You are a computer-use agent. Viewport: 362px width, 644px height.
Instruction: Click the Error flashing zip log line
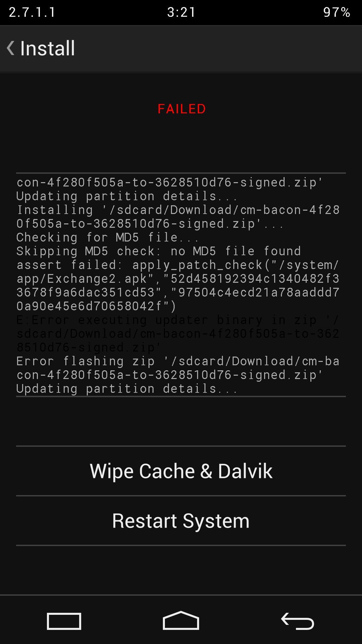tap(178, 361)
